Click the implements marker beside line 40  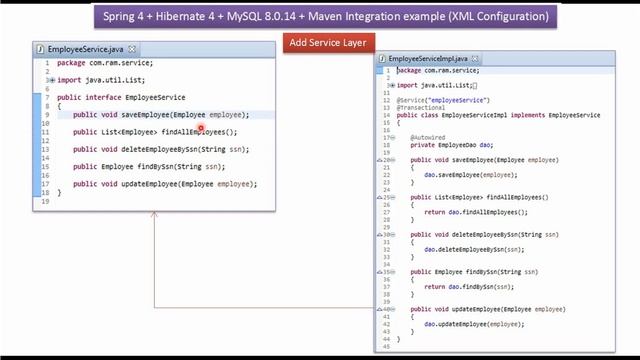(379, 309)
